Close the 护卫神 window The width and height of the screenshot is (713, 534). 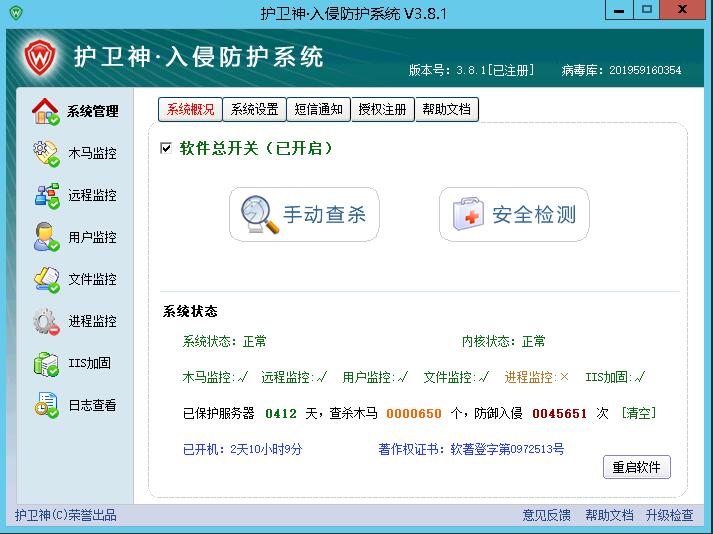[x=683, y=10]
